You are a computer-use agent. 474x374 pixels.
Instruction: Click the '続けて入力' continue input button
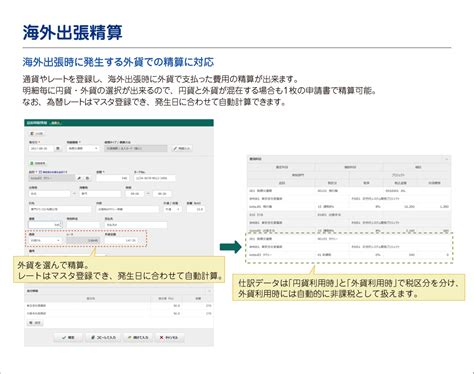coord(138,338)
